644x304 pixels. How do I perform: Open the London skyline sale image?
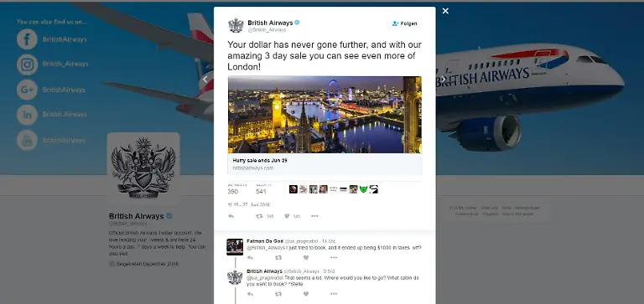(325, 115)
